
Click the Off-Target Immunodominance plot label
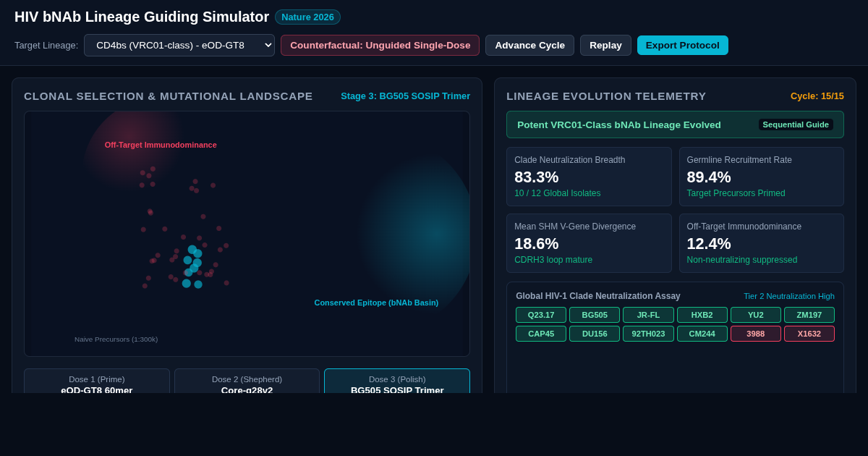coord(161,145)
